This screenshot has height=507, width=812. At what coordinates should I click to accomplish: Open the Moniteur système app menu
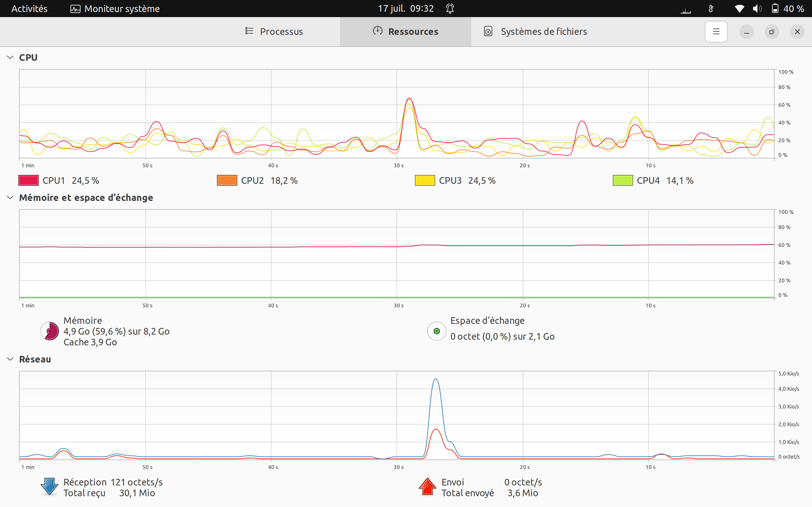pyautogui.click(x=115, y=8)
